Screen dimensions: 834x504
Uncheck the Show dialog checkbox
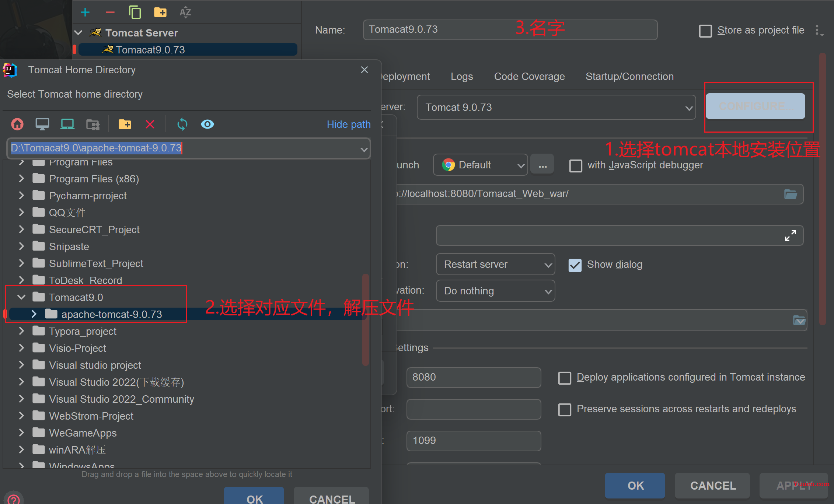coord(575,265)
